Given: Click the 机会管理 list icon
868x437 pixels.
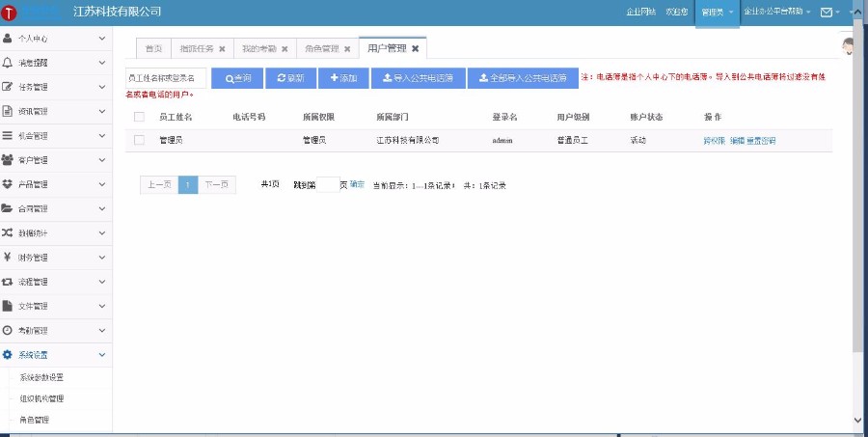Looking at the screenshot, I should tap(7, 136).
